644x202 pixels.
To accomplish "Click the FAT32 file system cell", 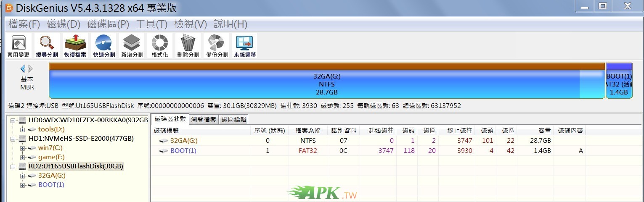I will [x=308, y=151].
